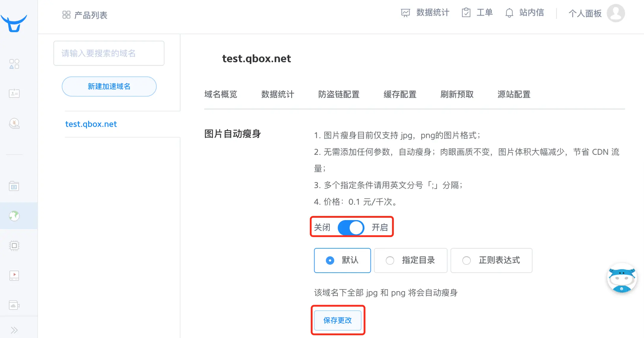Click note 该域名下全部 jpg 和 png 将会自动瘦身
644x338 pixels.
pos(386,293)
